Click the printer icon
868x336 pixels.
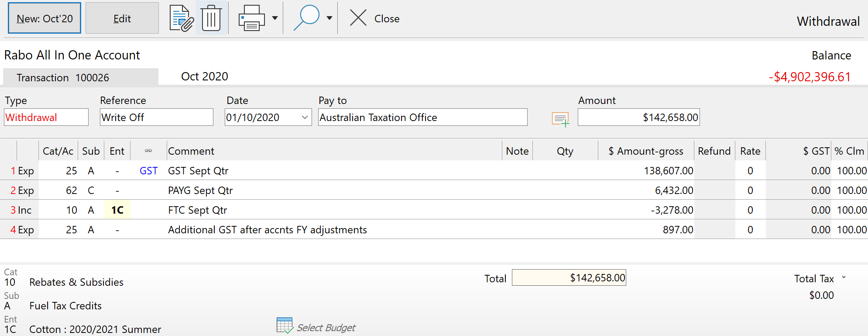251,18
